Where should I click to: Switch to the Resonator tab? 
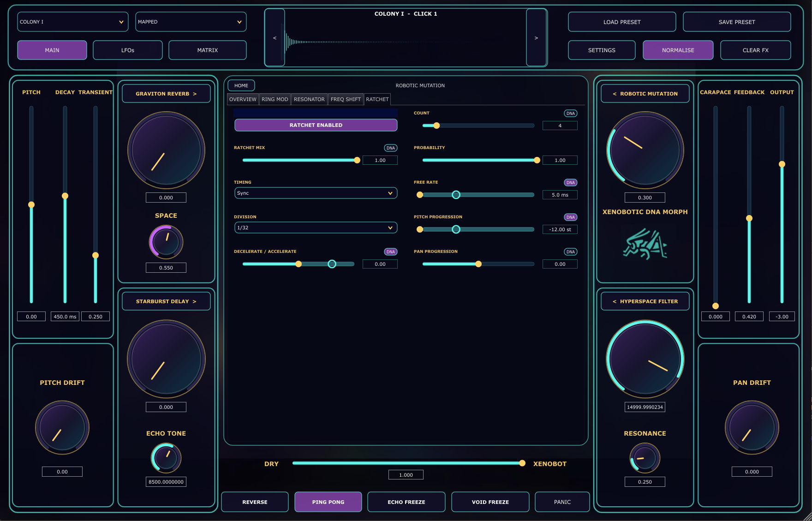click(309, 99)
